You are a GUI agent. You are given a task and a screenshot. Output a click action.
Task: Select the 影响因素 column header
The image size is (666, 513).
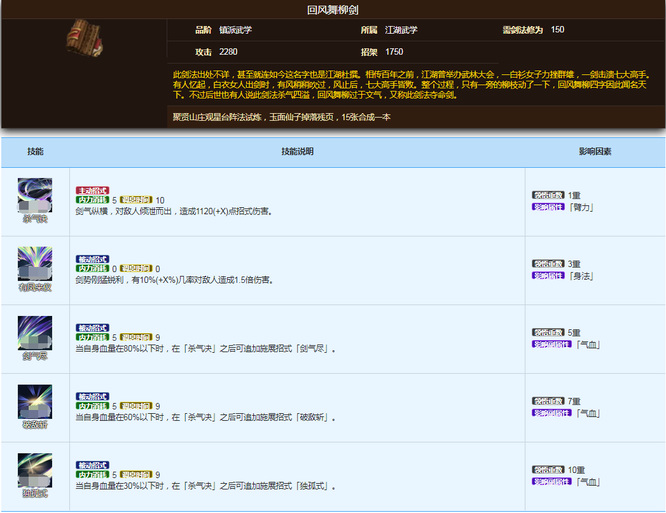(x=595, y=152)
